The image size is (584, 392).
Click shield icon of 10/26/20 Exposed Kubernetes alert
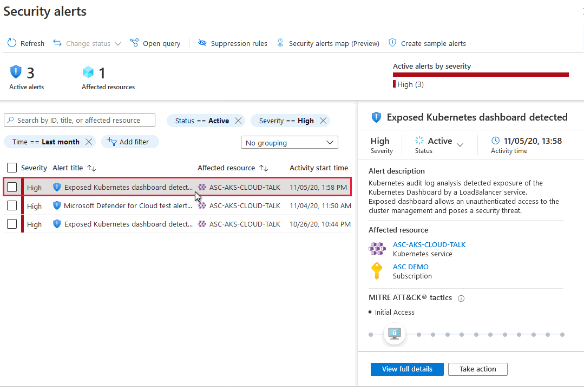click(57, 224)
